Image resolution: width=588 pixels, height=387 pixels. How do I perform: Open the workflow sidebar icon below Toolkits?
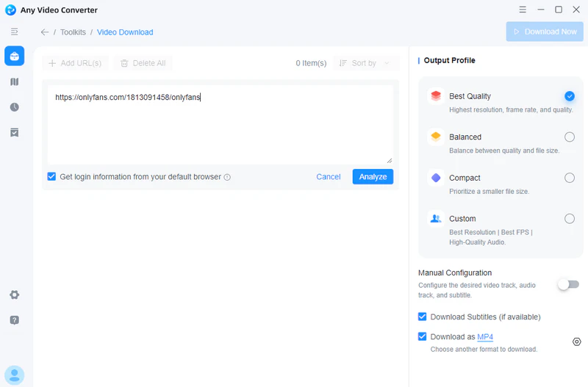[x=14, y=82]
